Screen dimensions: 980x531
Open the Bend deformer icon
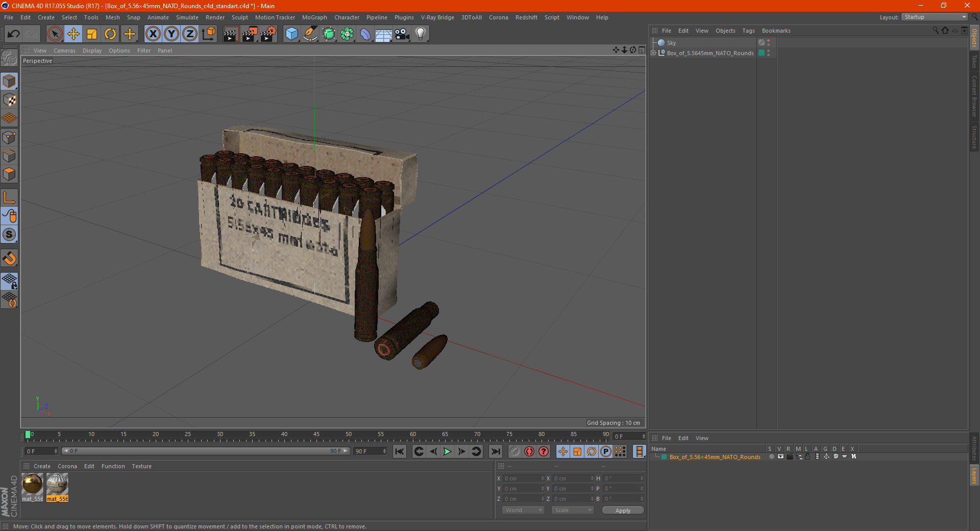[x=365, y=34]
